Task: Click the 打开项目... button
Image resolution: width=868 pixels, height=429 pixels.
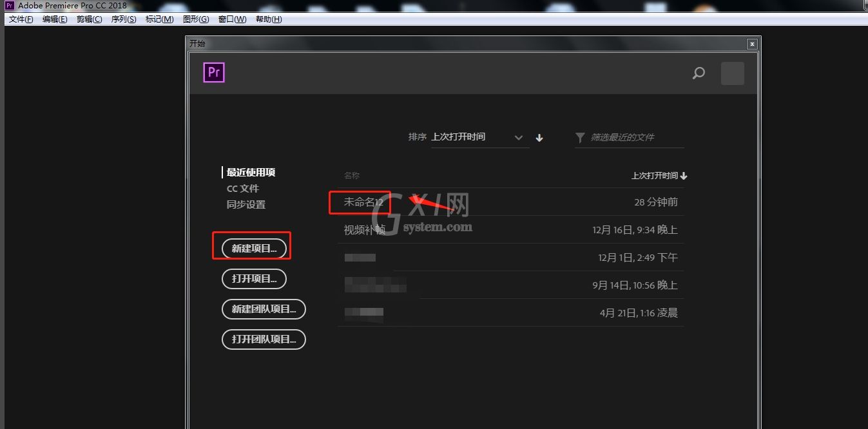Action: click(254, 279)
